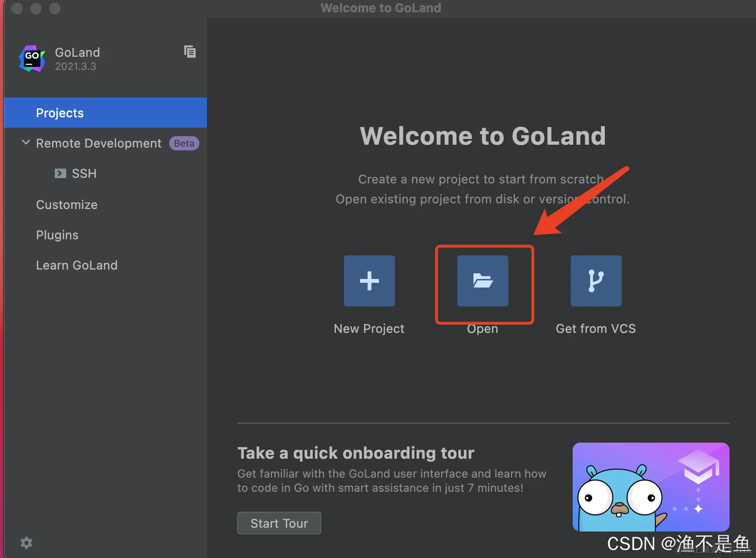The height and width of the screenshot is (558, 756).
Task: Click the Get from VCS label
Action: click(596, 329)
